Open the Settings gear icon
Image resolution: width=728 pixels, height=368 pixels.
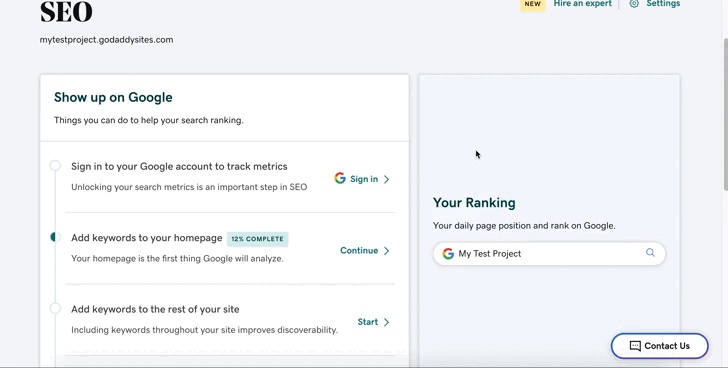634,4
